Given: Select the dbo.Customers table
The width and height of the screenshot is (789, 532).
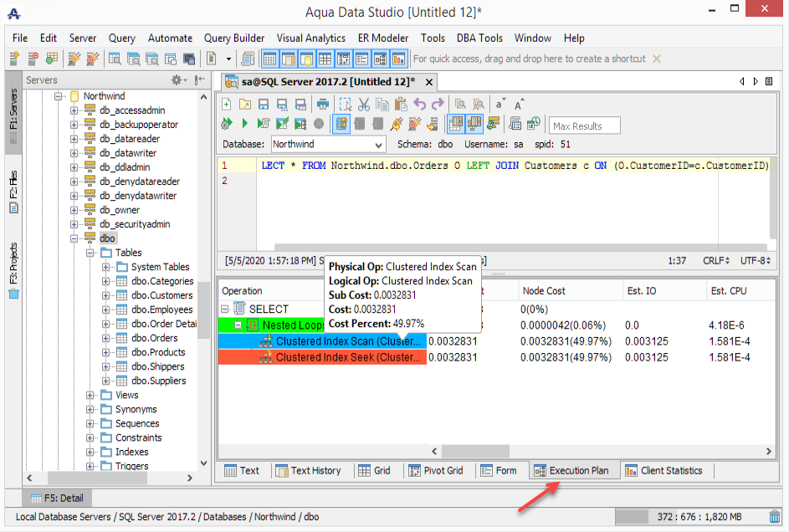Looking at the screenshot, I should (x=161, y=295).
